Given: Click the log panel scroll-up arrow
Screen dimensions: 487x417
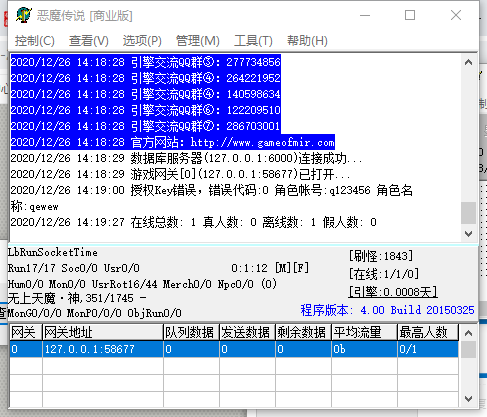Looking at the screenshot, I should (468, 62).
